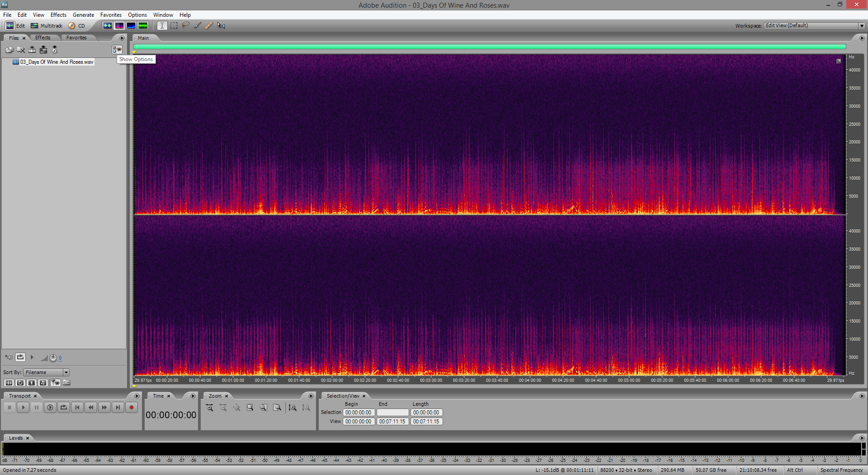
Task: Click the Rewind transport button
Action: point(91,408)
